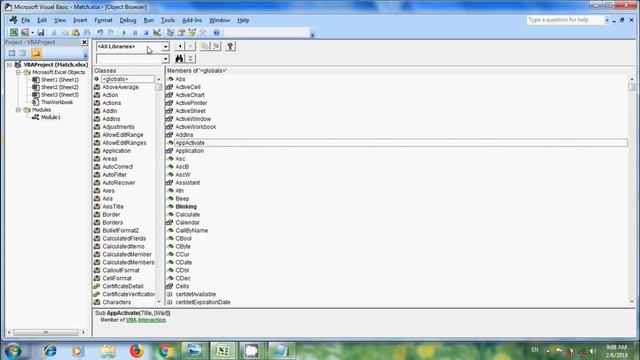This screenshot has height=360, width=640.
Task: Toggle Folders icon in Project pane
Action: pyautogui.click(x=36, y=53)
